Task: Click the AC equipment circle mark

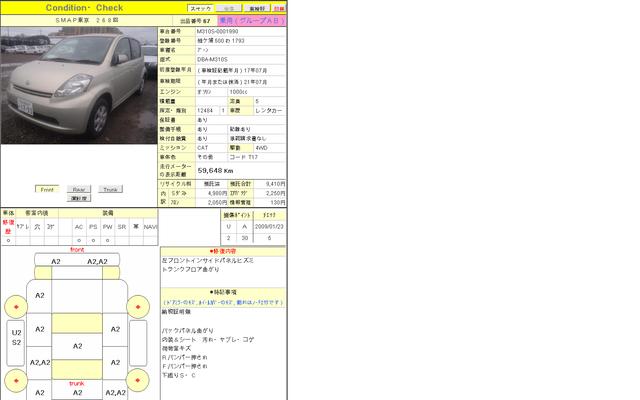Action: [x=79, y=240]
